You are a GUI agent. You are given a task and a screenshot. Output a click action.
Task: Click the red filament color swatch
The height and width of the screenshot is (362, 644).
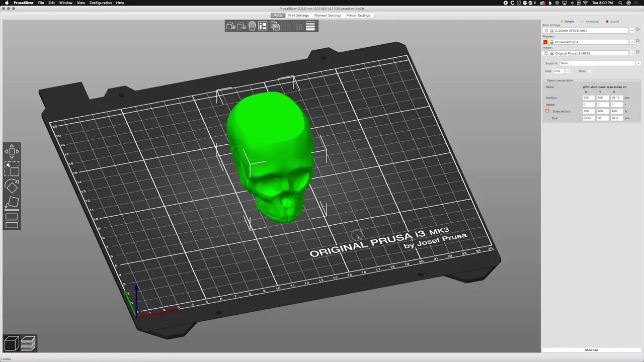(545, 42)
